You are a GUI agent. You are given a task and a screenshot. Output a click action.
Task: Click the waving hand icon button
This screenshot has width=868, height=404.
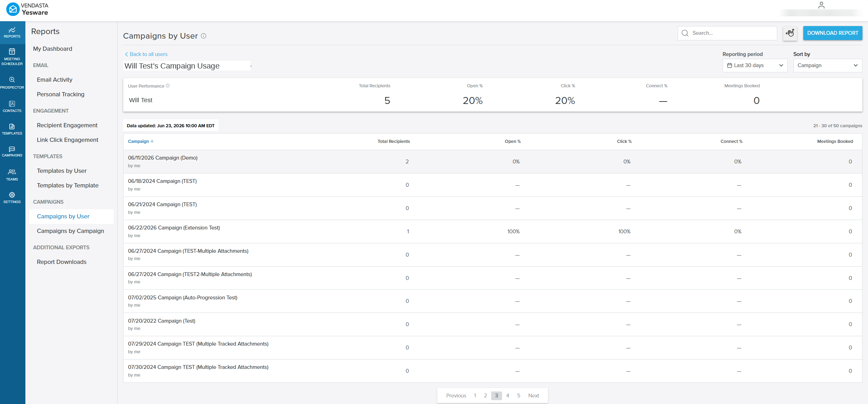coord(790,33)
